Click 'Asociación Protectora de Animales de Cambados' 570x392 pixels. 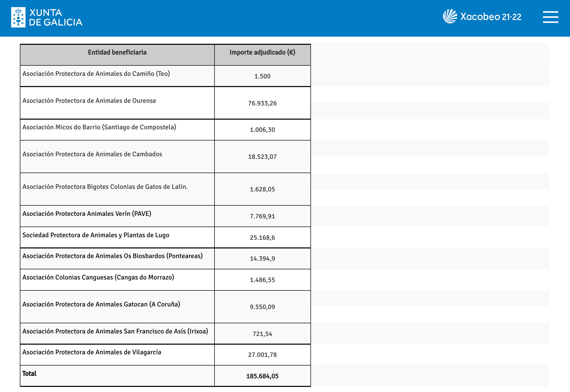92,154
